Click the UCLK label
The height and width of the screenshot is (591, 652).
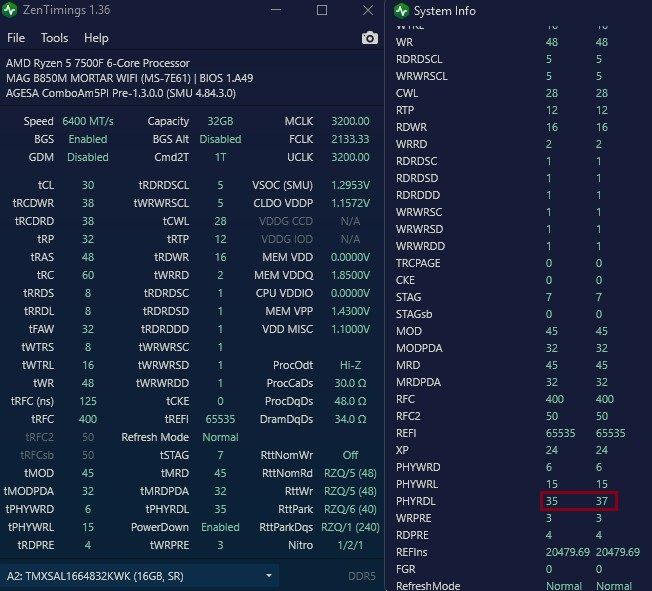point(300,157)
